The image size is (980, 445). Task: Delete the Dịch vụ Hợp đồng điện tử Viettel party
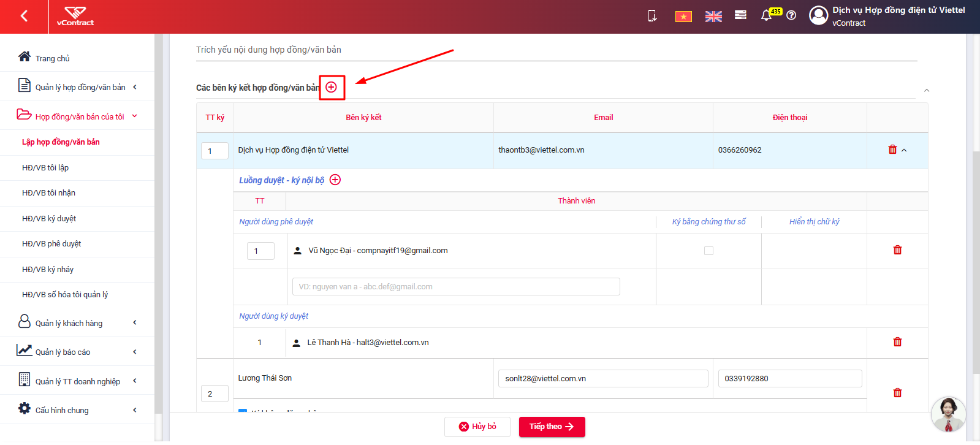(892, 150)
